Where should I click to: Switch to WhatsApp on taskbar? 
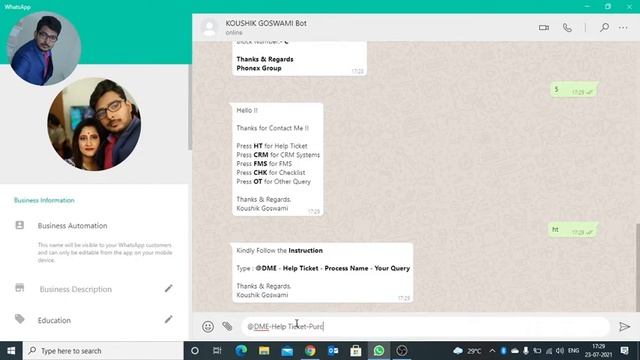click(379, 351)
